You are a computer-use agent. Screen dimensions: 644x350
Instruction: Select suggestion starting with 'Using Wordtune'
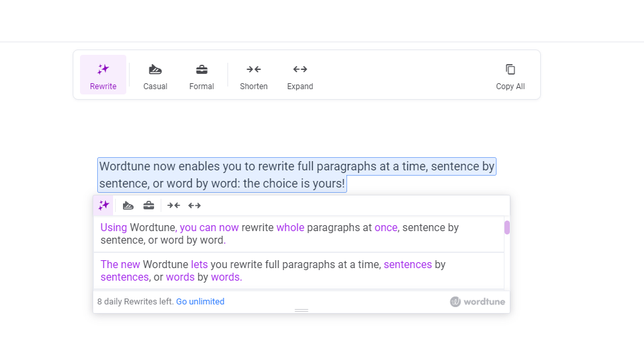tap(299, 234)
